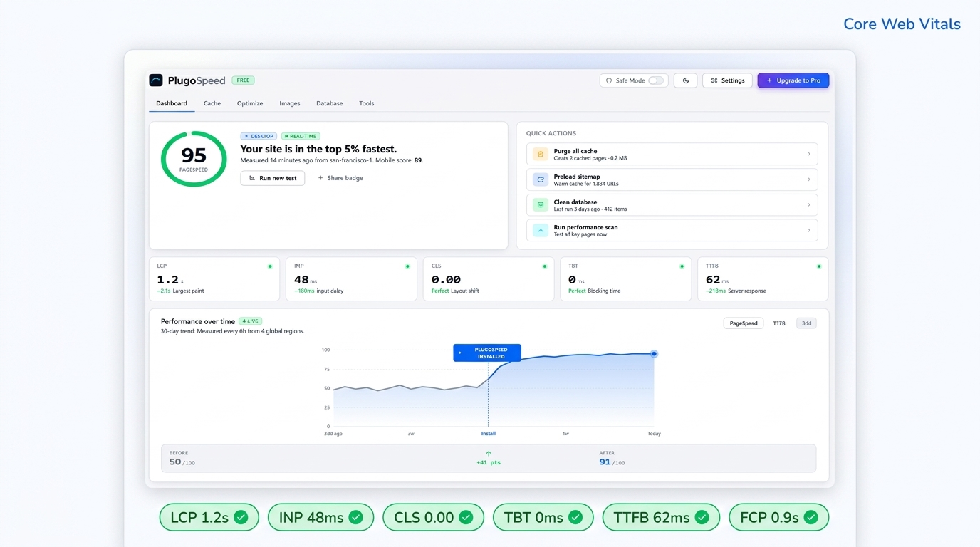Screen dimensions: 980x547
Task: Click the trash icon beside Purge all cache
Action: pyautogui.click(x=541, y=154)
